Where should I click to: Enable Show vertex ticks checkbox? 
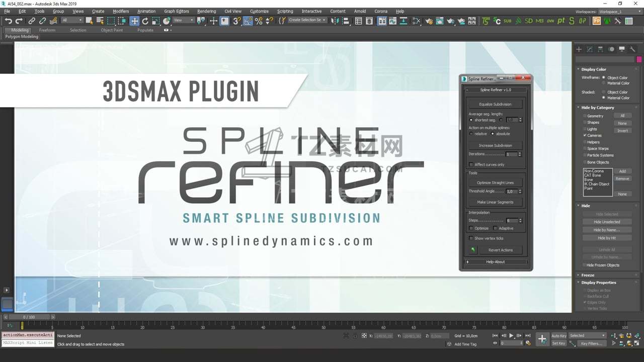471,238
